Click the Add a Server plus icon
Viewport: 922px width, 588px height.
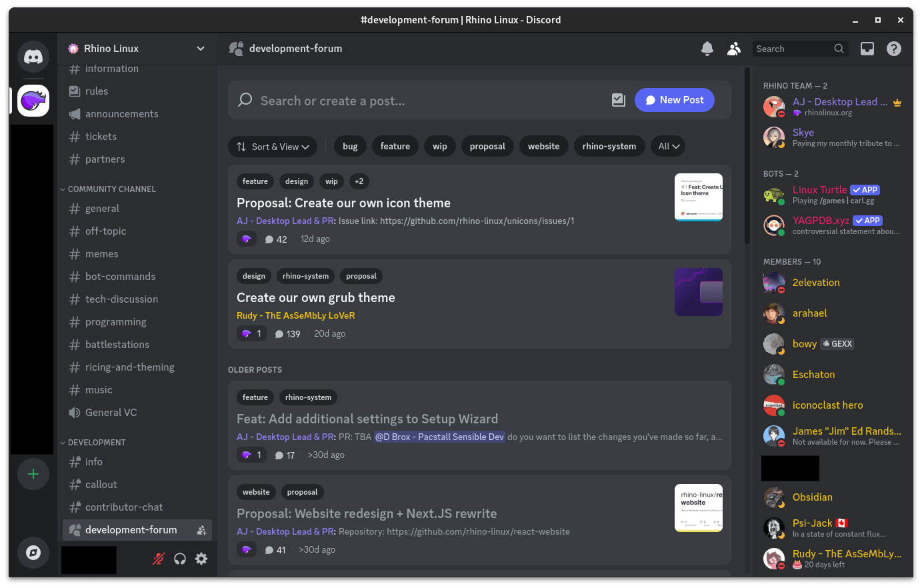pos(33,474)
